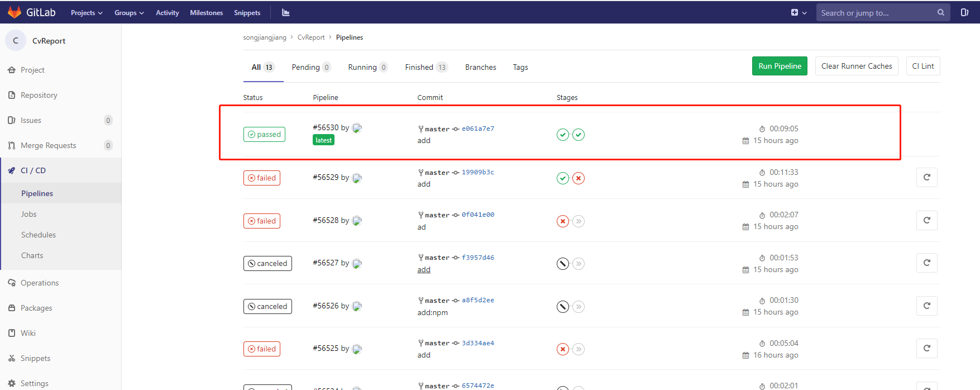Click the instance statistics chart icon

coord(286,12)
